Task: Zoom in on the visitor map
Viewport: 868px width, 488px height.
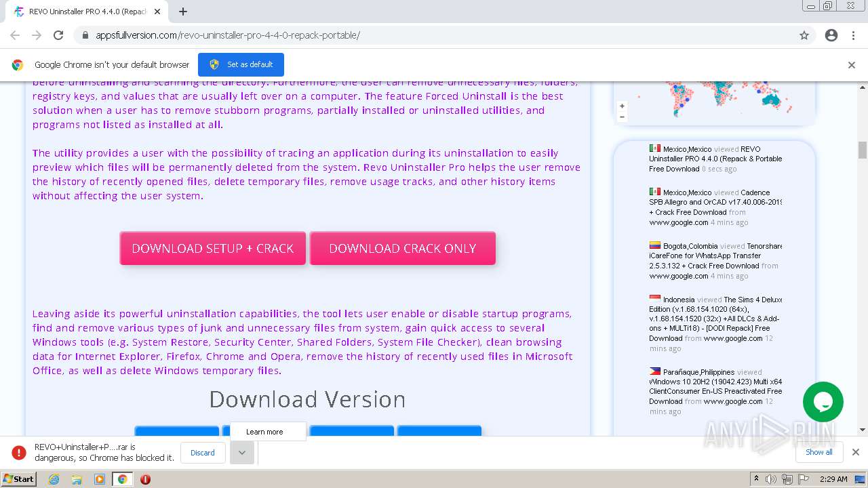Action: point(622,106)
